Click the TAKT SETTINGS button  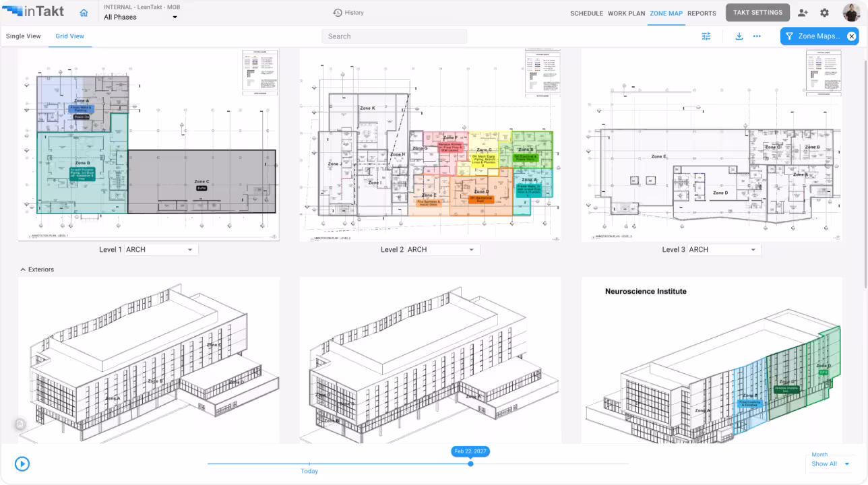(757, 13)
